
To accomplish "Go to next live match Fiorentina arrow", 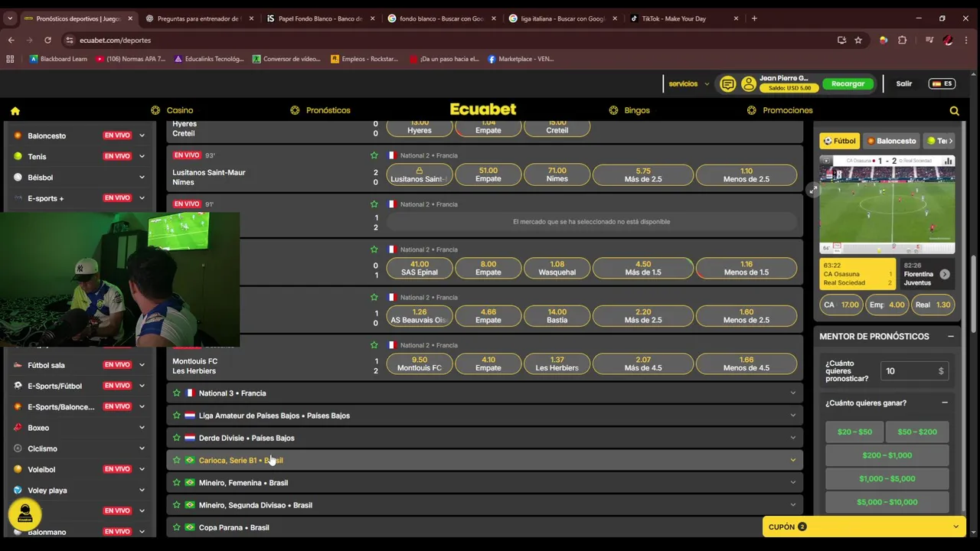I will click(945, 274).
